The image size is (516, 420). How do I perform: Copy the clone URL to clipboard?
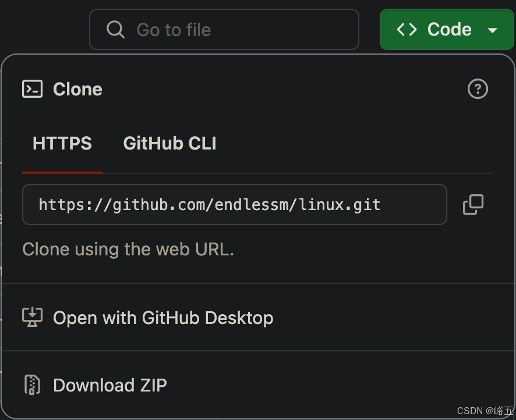[473, 204]
